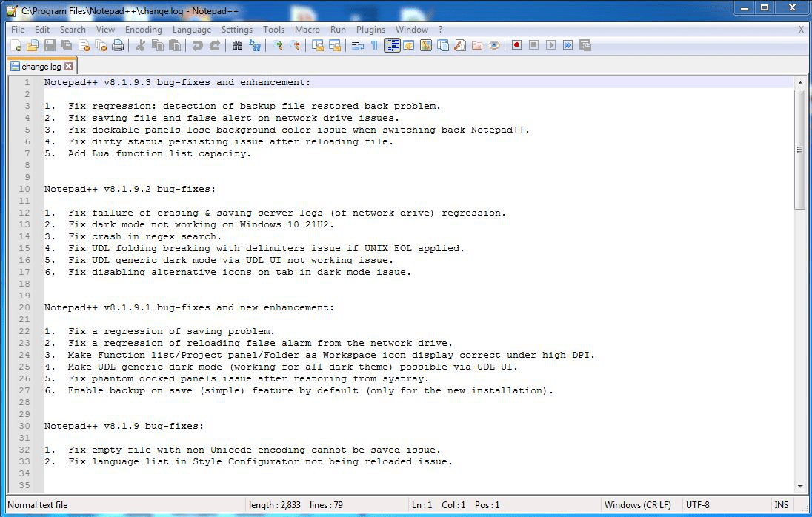This screenshot has height=517, width=812.
Task: Open the Print dialog via the printer icon
Action: (x=119, y=45)
